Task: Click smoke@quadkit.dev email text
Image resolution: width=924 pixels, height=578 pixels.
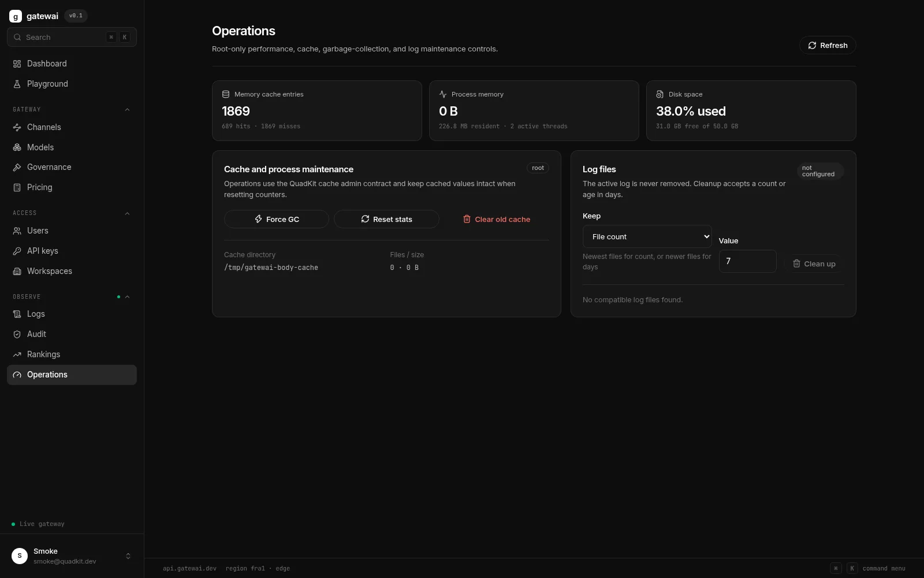Action: (x=65, y=561)
